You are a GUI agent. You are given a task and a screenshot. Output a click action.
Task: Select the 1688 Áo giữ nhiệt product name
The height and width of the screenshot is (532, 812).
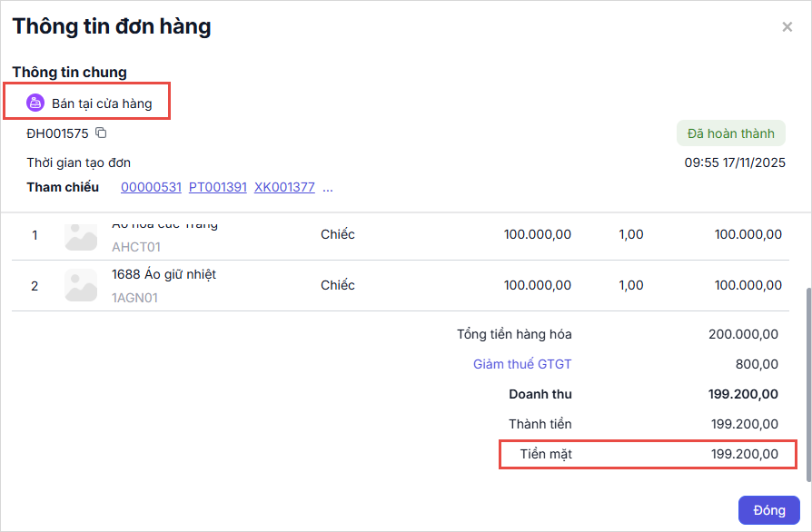coord(163,274)
